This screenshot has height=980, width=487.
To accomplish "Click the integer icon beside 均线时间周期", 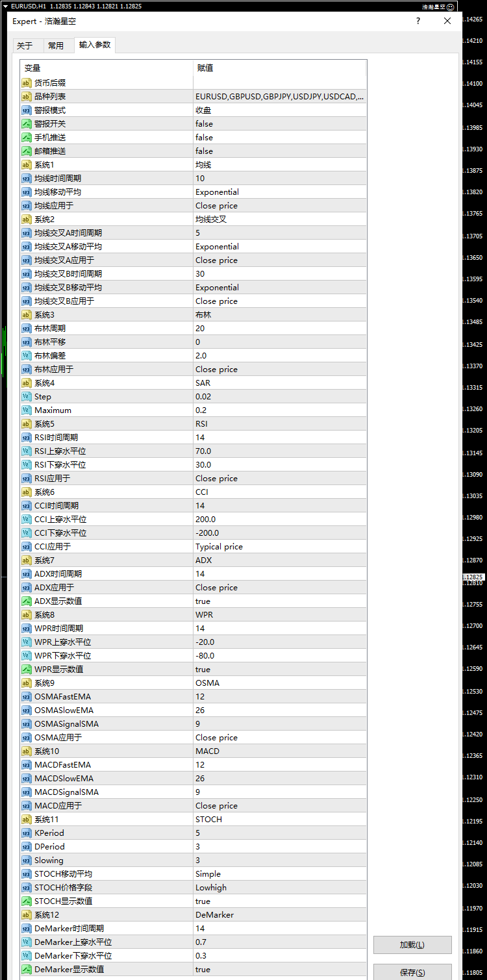I will point(27,179).
